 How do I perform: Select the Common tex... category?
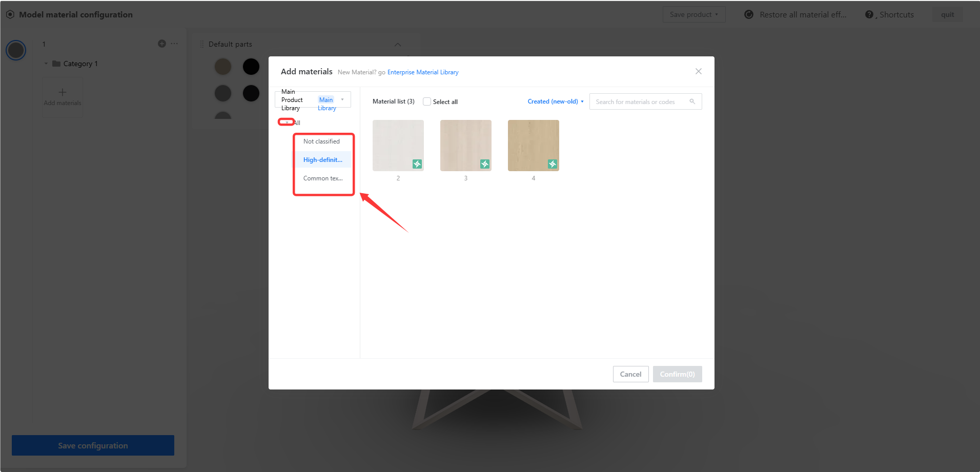tap(323, 178)
